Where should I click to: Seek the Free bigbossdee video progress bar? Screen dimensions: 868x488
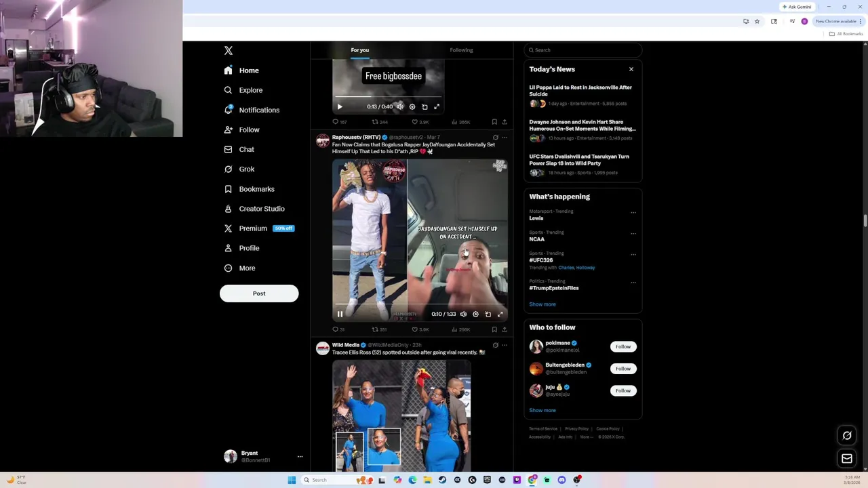coord(388,97)
